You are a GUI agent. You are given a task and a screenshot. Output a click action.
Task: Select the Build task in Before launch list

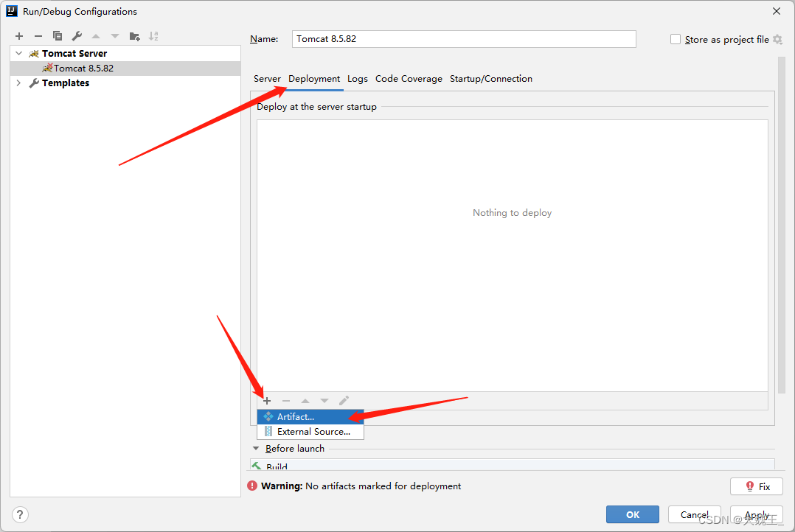point(512,465)
